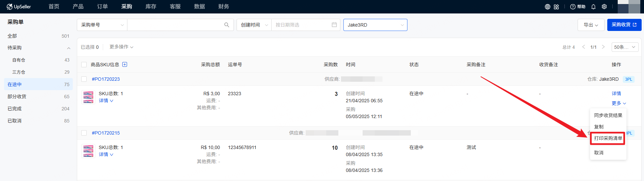Click the globe language icon

coord(548,7)
